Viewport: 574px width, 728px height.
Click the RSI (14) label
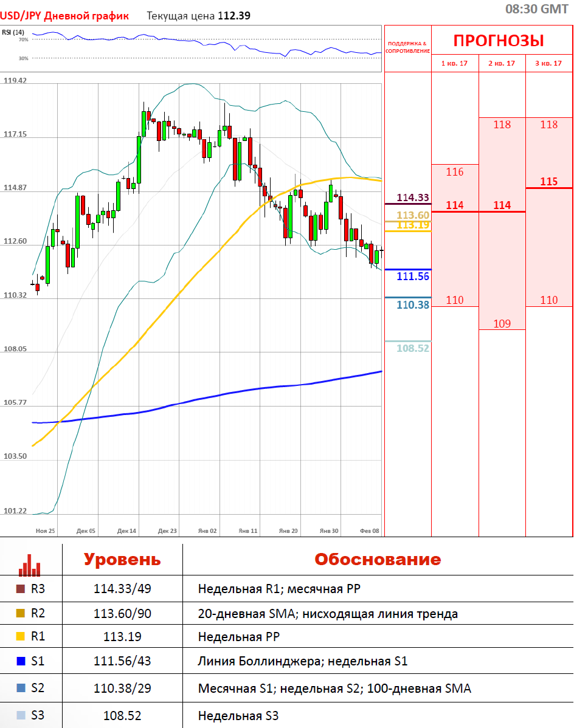pos(13,32)
